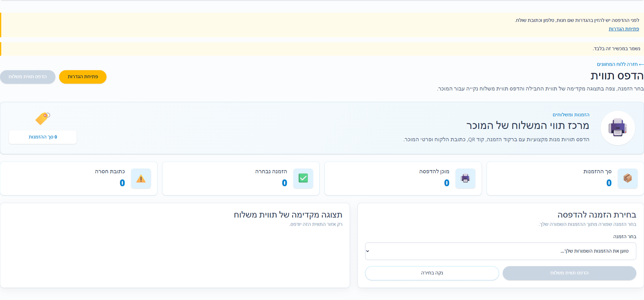Open the פתיחת הגדרות link in the yellow notice
644x300 pixels.
point(624,29)
